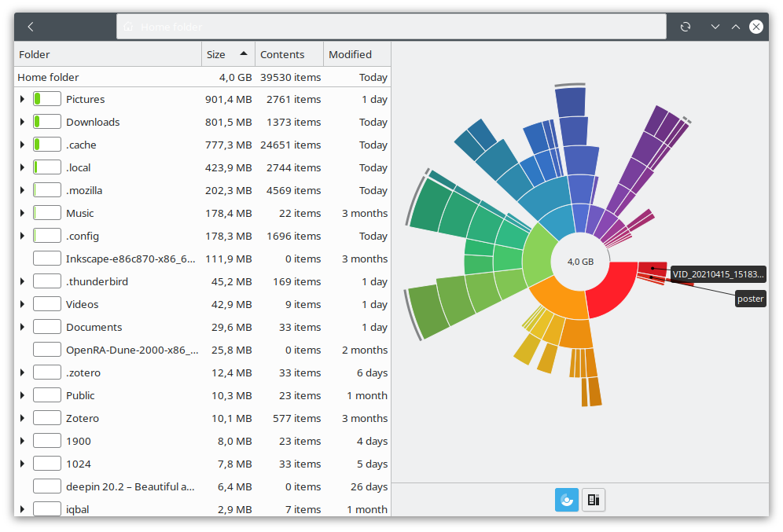Switch to treemap chart view
This screenshot has width=783, height=532.
(x=594, y=500)
